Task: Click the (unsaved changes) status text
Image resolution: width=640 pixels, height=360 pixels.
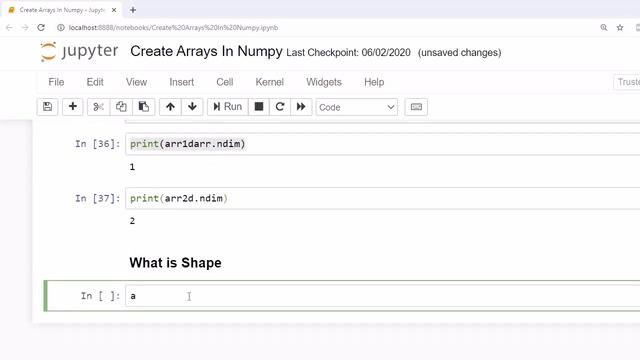Action: point(460,53)
